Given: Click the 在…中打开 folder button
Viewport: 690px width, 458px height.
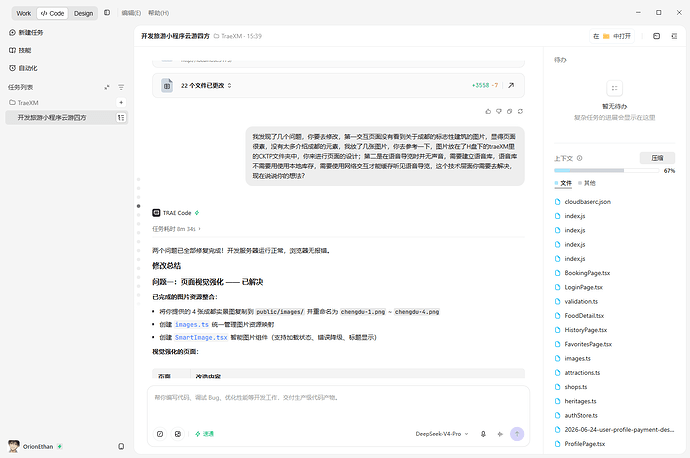Looking at the screenshot, I should (612, 36).
